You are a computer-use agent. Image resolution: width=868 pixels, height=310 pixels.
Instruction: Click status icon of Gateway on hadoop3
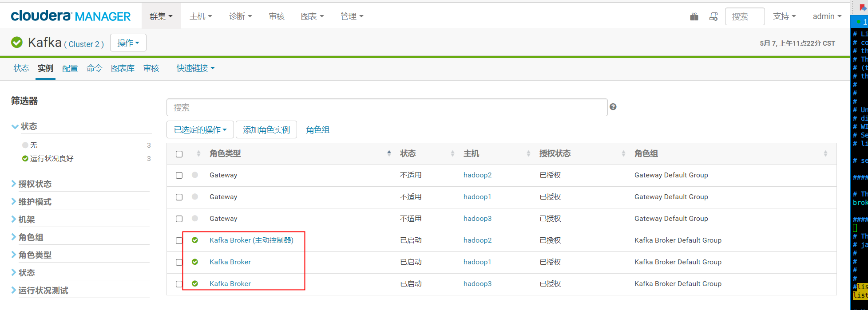195,218
